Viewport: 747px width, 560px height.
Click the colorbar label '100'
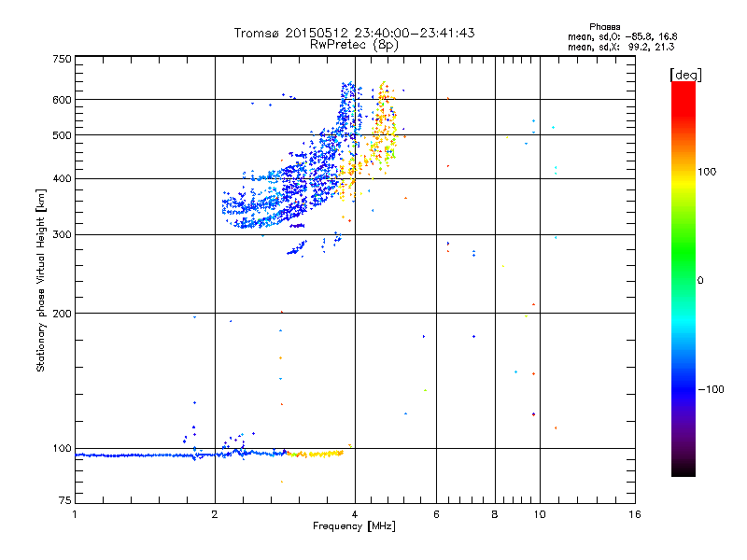tap(707, 172)
